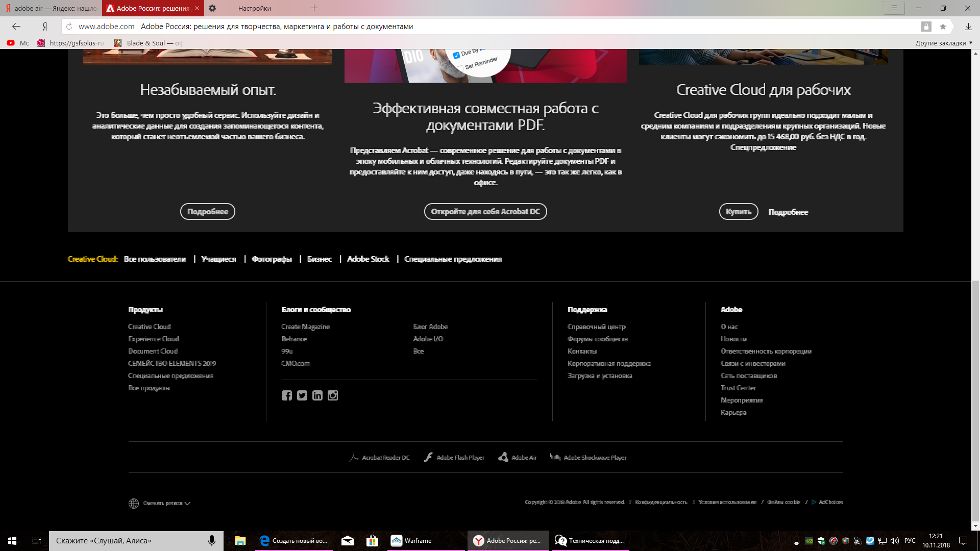Select Фотографы in Creative Cloud bar
This screenshot has height=551, width=980.
[x=272, y=259]
